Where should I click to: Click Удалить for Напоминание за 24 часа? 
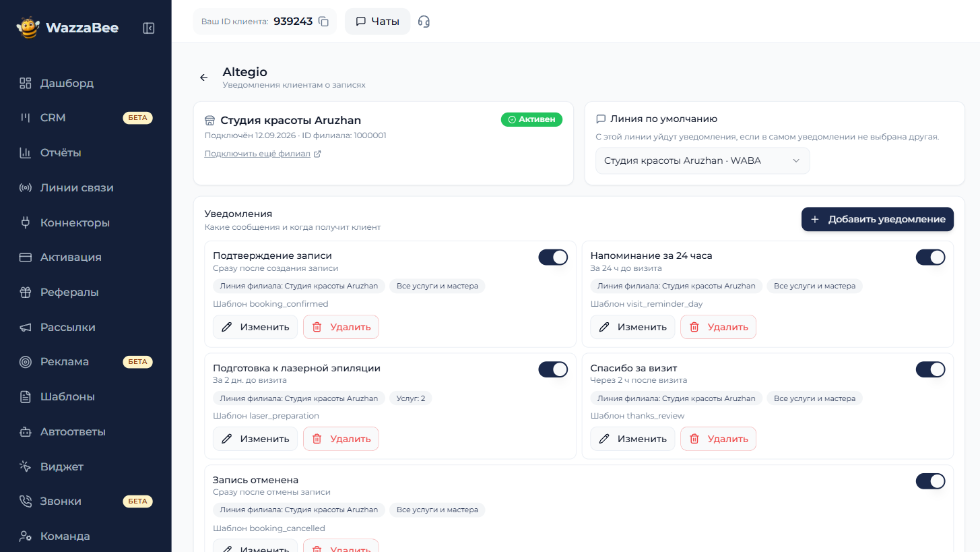(718, 327)
